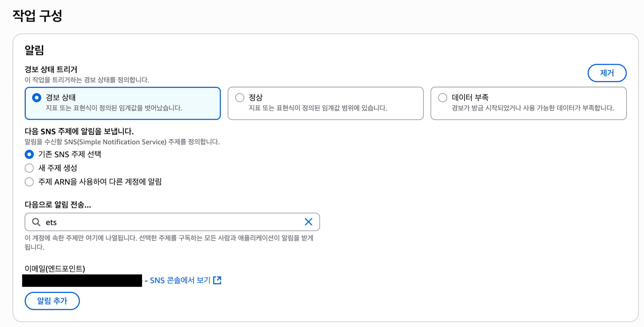Choose 기존 SNS 주제 선택 radio option
This screenshot has width=644, height=327.
tap(29, 154)
